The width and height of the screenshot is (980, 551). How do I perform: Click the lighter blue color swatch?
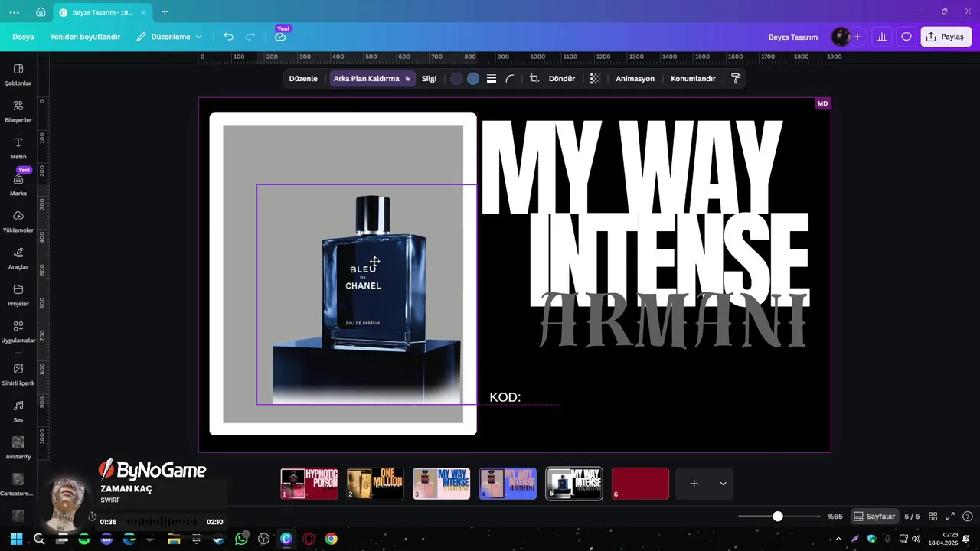click(473, 79)
